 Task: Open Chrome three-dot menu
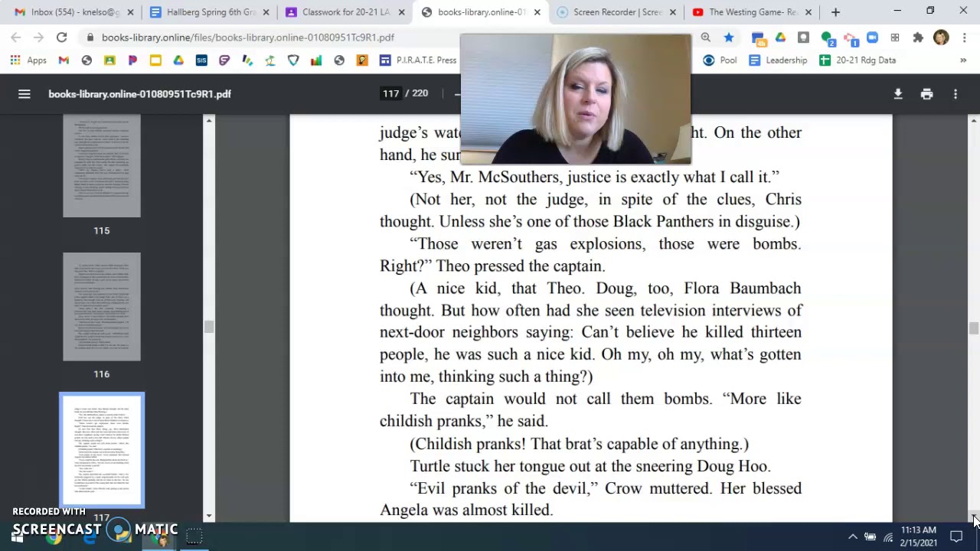point(963,37)
